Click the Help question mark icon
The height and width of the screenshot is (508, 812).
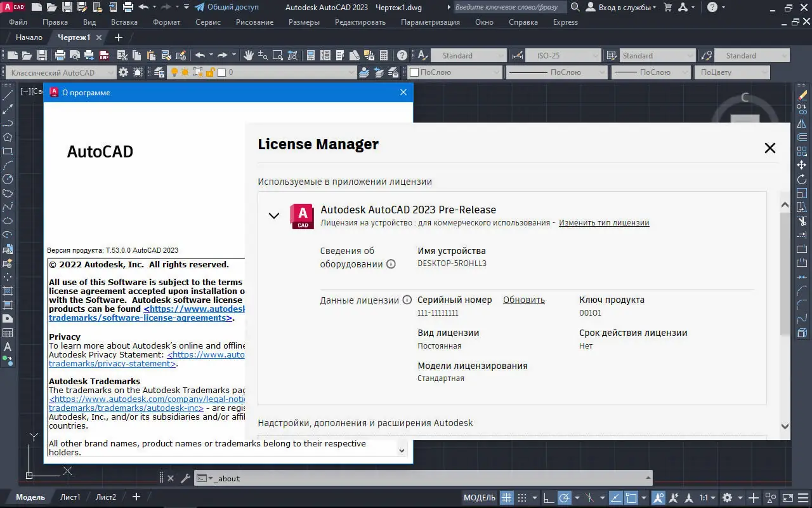click(401, 55)
